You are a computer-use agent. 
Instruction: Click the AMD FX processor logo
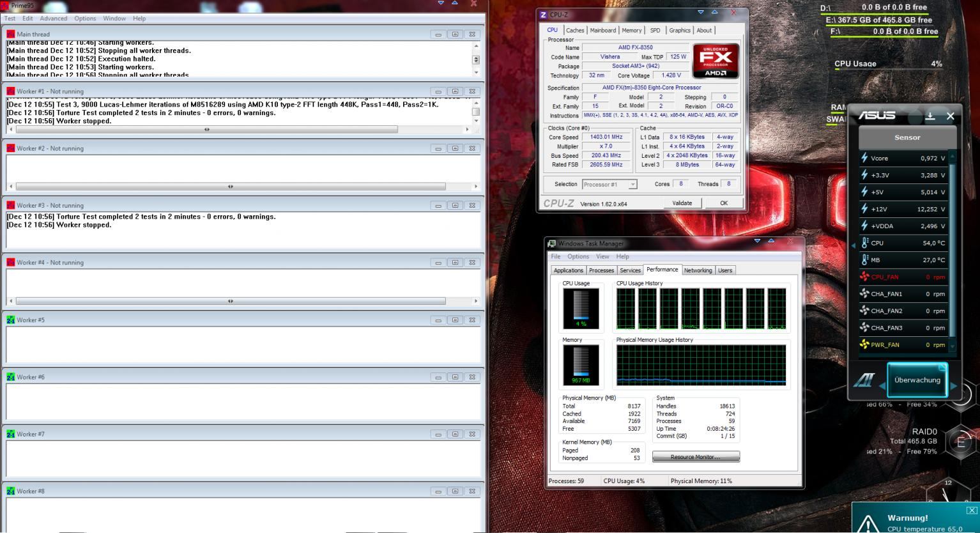coord(716,61)
